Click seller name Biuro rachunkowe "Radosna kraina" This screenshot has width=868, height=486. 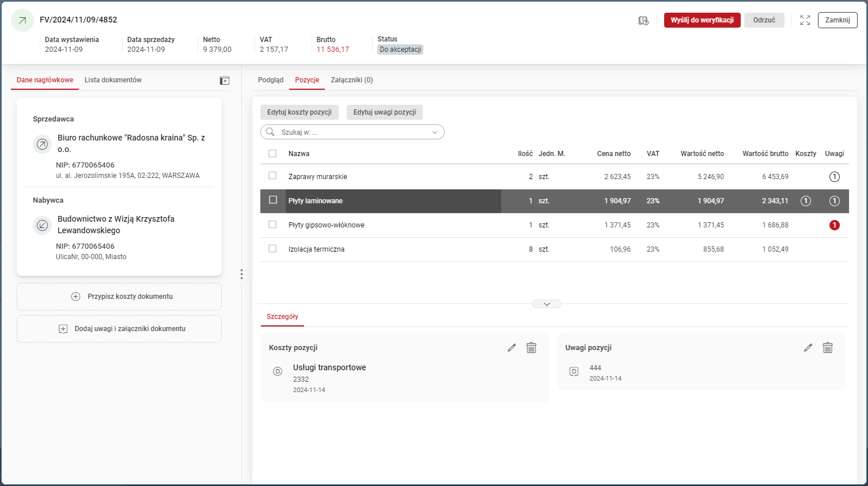coord(131,143)
